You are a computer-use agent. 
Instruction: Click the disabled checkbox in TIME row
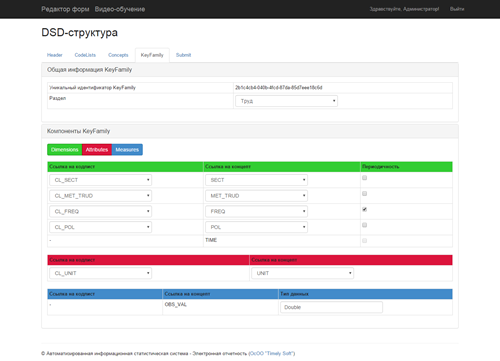point(365,240)
